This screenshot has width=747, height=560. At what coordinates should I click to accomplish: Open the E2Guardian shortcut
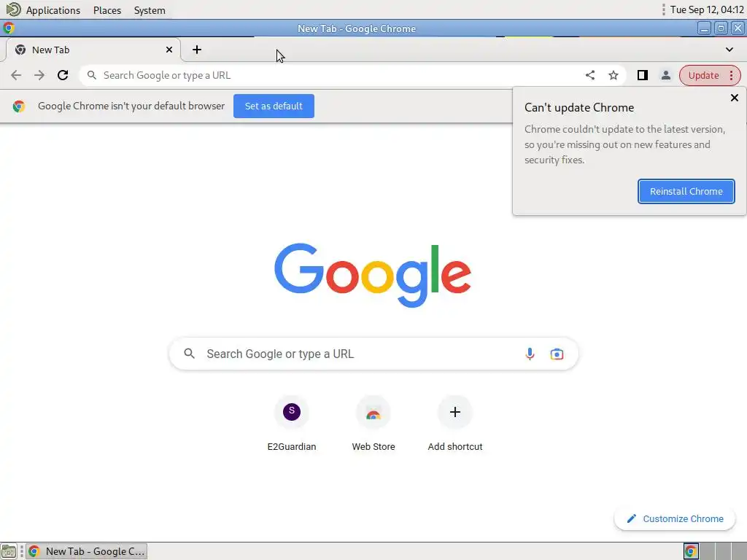[x=292, y=424]
